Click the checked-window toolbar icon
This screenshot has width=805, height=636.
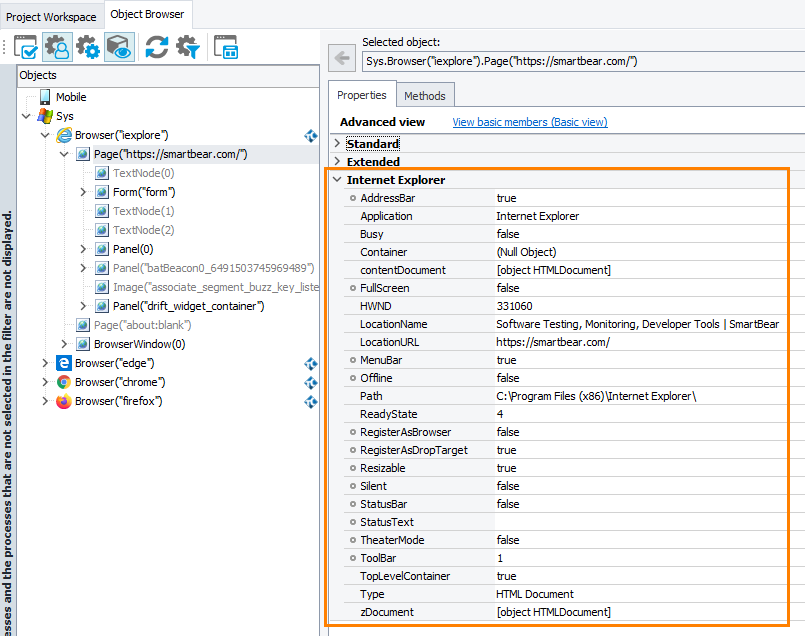tap(27, 47)
